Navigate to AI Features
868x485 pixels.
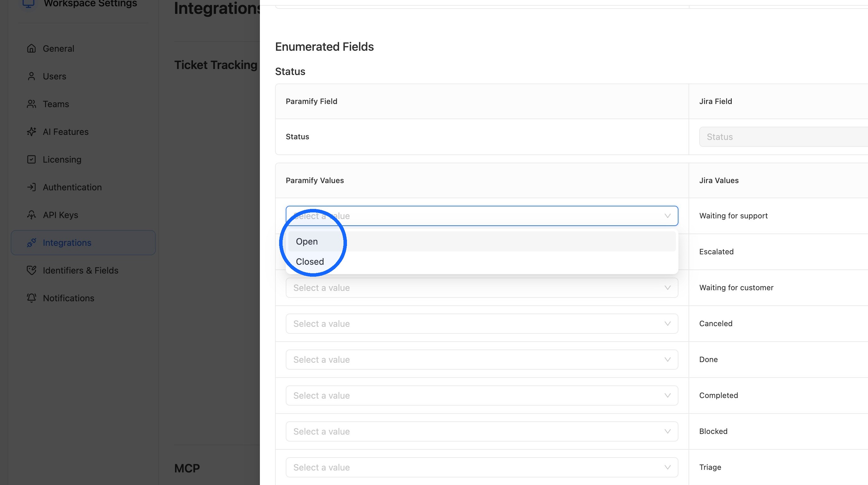click(83, 132)
